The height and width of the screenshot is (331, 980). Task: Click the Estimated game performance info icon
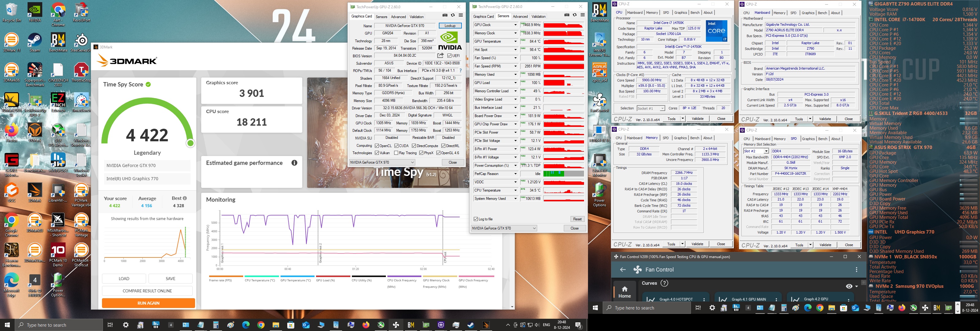pos(294,163)
